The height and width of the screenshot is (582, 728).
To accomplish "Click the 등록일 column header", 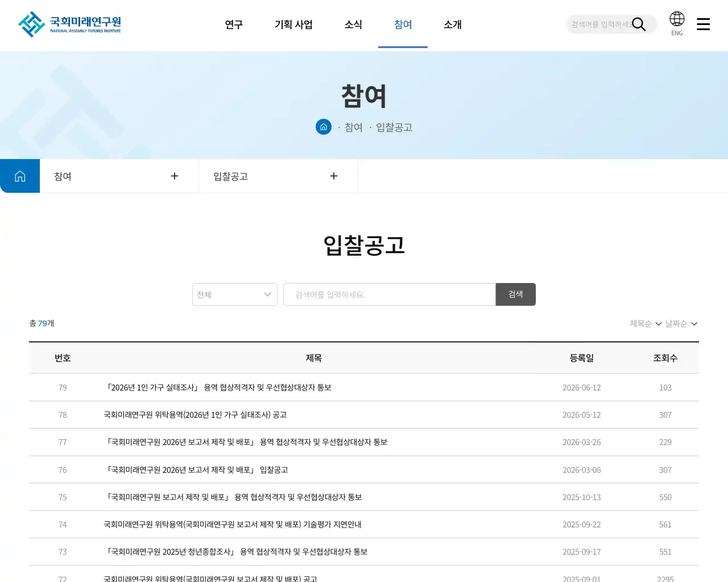I will (x=582, y=358).
